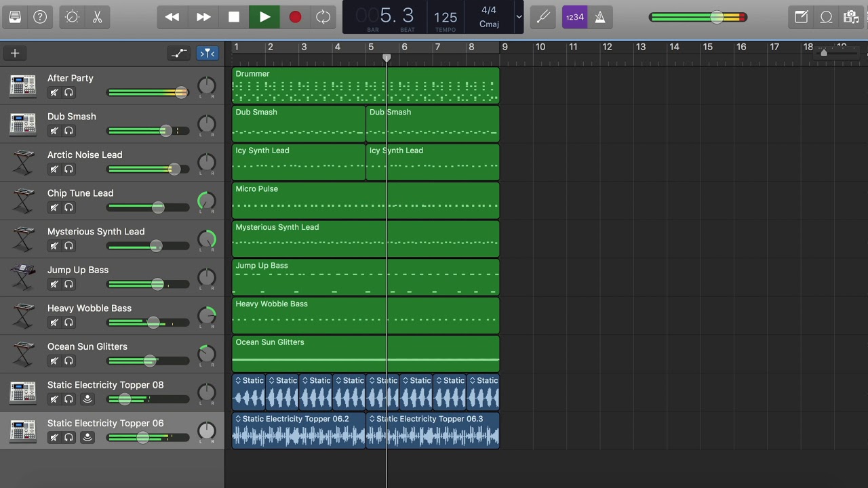
Task: Click the Dub Smash pan knob
Action: click(206, 124)
